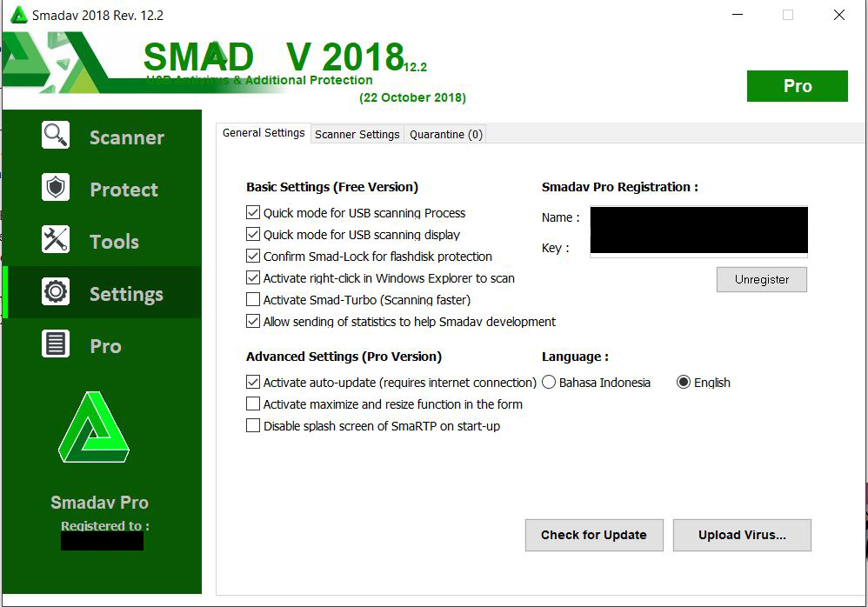The height and width of the screenshot is (607, 868).
Task: Click the green Pro badge
Action: tap(797, 85)
